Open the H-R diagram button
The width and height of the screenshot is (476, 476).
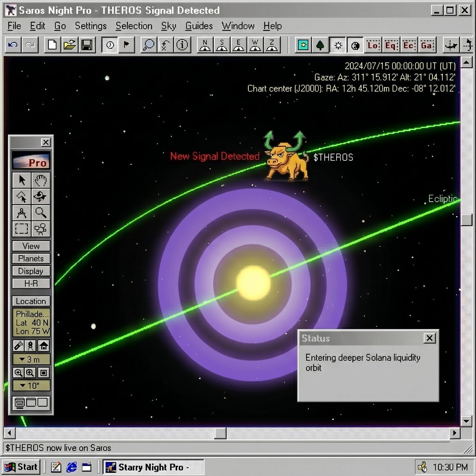coord(31,284)
